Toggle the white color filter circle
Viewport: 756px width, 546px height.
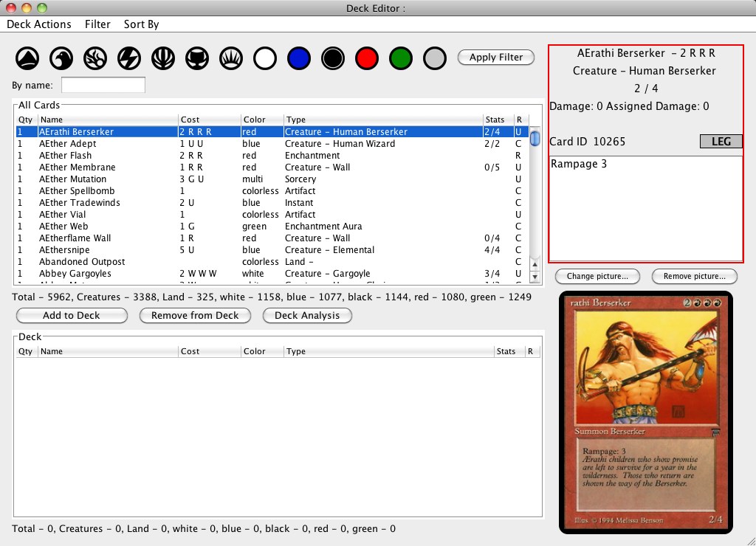pos(265,58)
